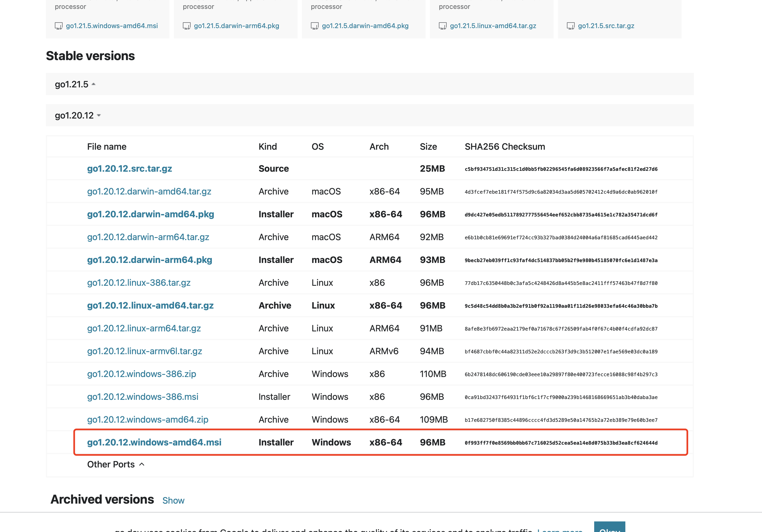Click download icon beside go1.21.5.darwin-amd64.pkg

314,26
